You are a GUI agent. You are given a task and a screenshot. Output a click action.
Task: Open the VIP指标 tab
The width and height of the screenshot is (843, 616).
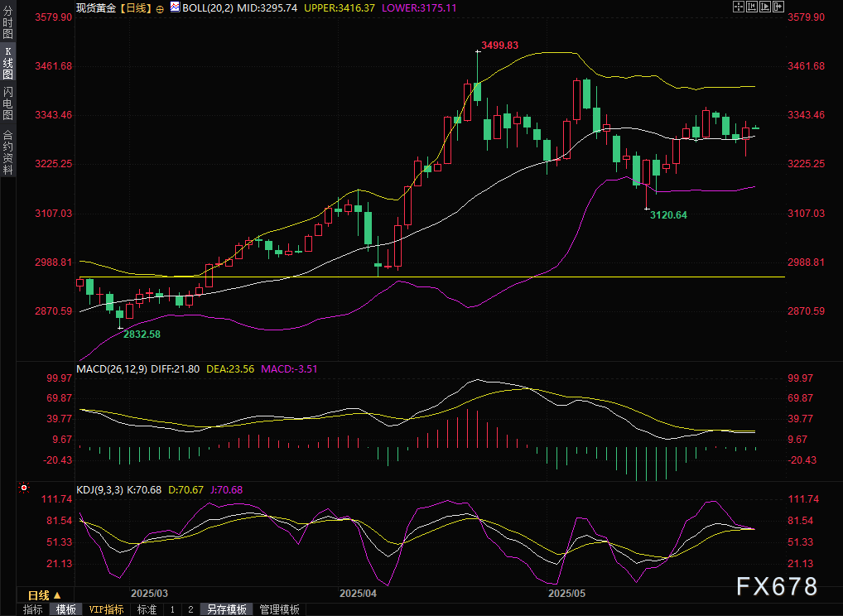107,609
